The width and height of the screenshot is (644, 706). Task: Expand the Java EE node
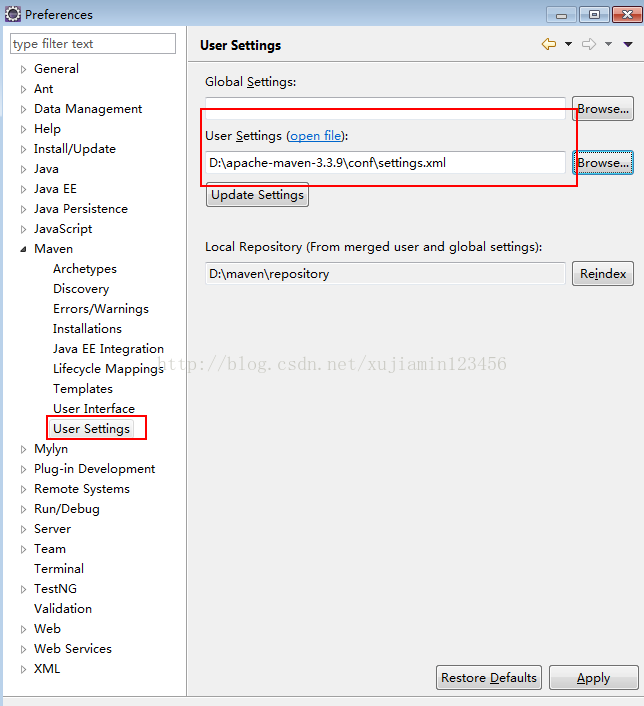(x=23, y=189)
